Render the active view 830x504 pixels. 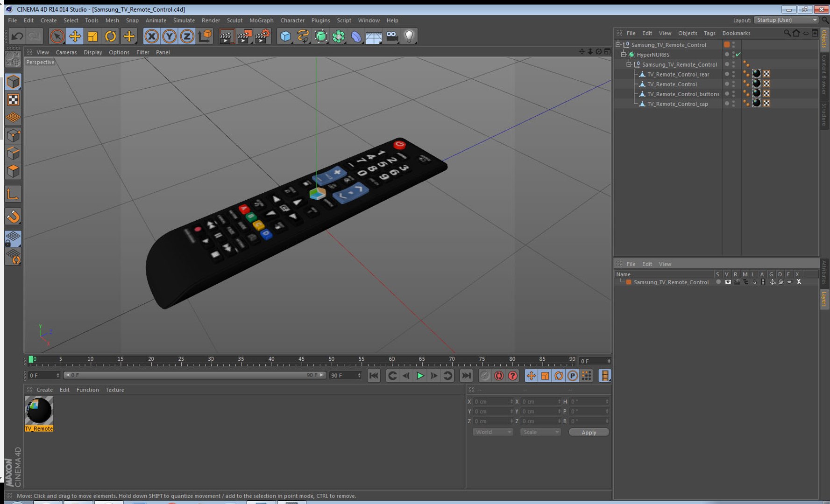pyautogui.click(x=226, y=36)
